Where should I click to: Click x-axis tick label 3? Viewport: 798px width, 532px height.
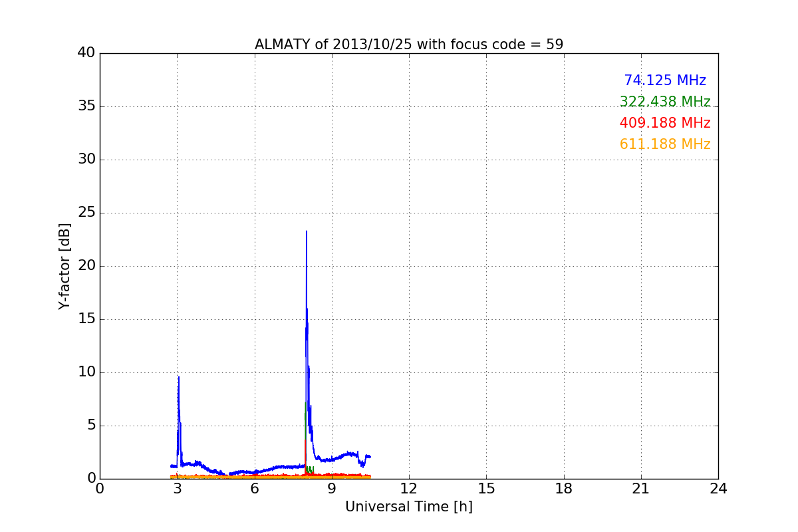coord(177,489)
